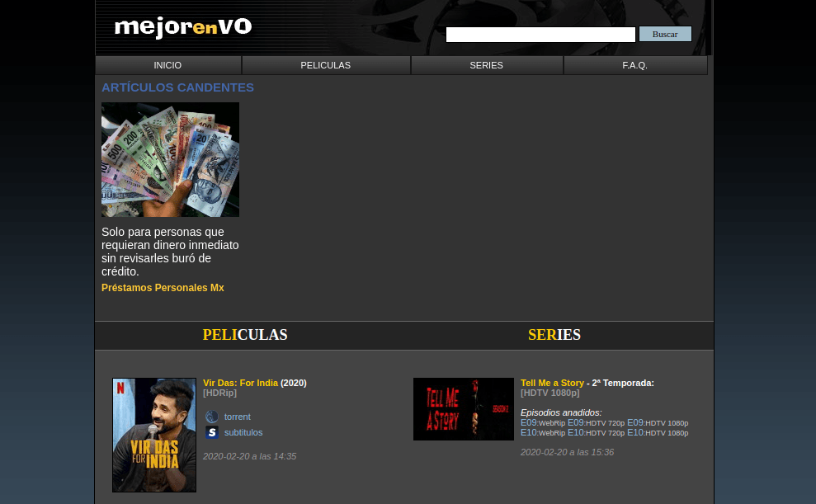This screenshot has height=504, width=816.
Task: Open the PELICULAS menu item
Action: pyautogui.click(x=326, y=65)
